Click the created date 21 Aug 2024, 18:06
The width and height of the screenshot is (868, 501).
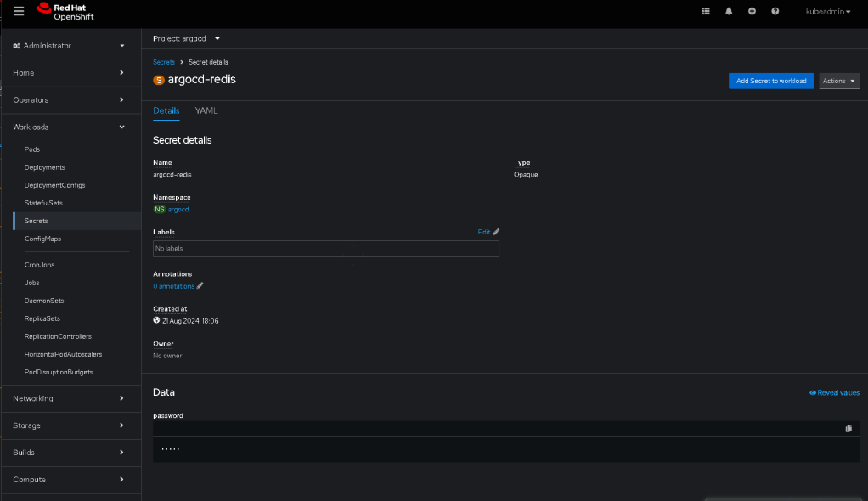pyautogui.click(x=190, y=321)
